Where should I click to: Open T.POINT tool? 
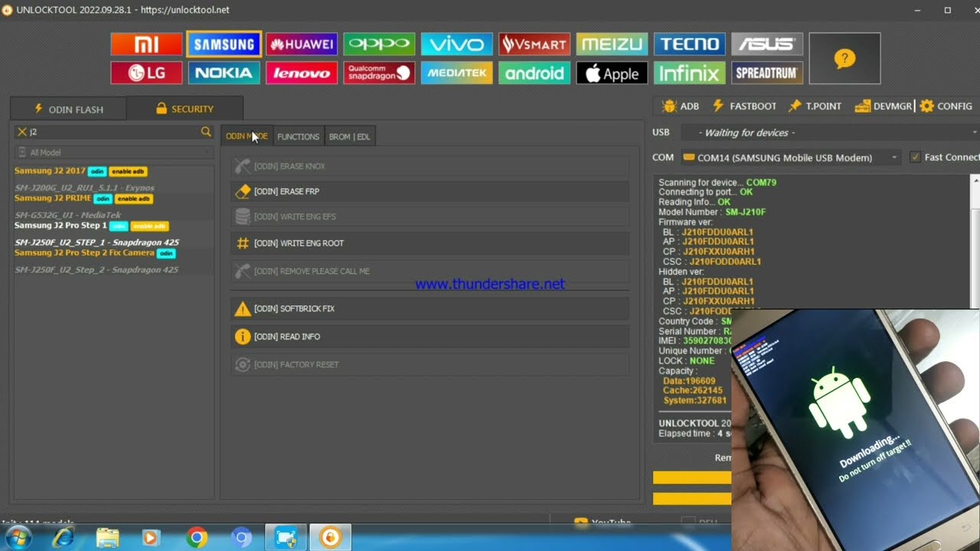click(815, 106)
